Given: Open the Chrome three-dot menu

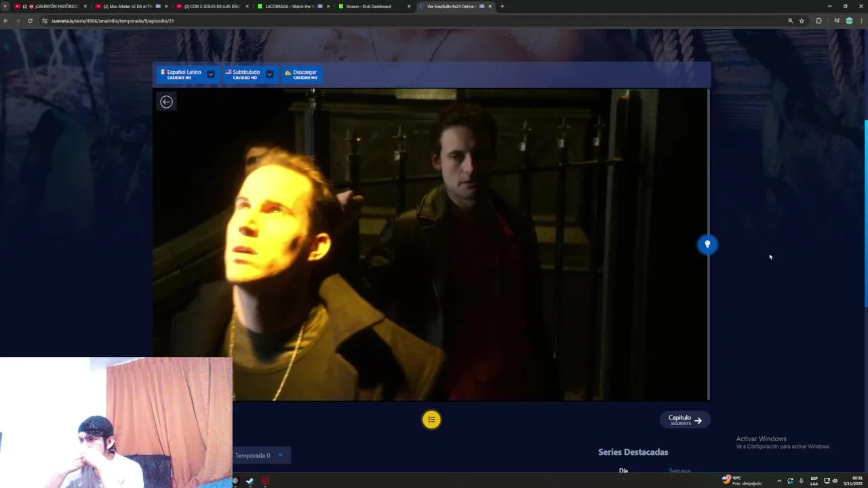Looking at the screenshot, I should [861, 21].
